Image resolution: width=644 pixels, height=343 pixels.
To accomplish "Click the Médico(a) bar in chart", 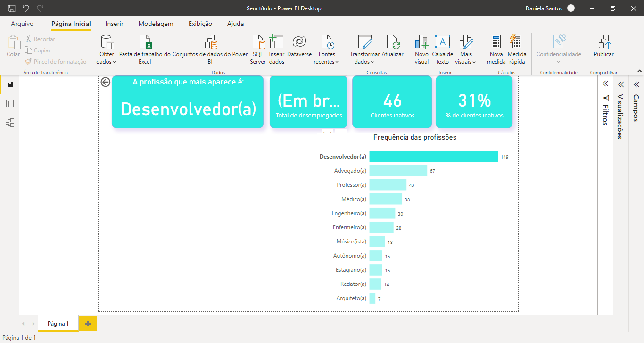I will [x=386, y=199].
